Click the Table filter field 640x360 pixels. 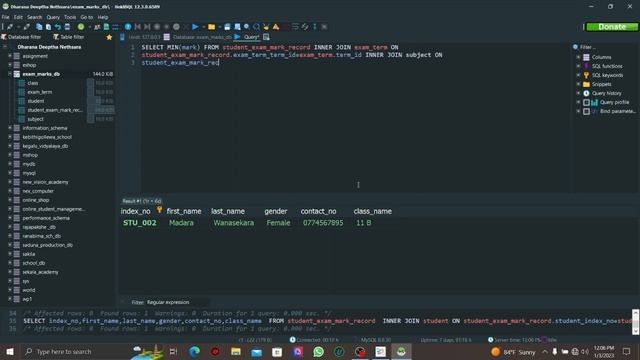pyautogui.click(x=72, y=37)
